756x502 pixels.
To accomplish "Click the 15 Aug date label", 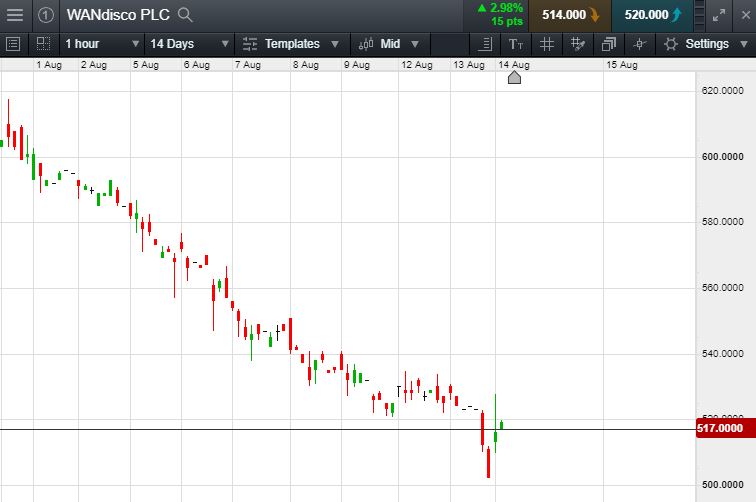I will [x=622, y=65].
